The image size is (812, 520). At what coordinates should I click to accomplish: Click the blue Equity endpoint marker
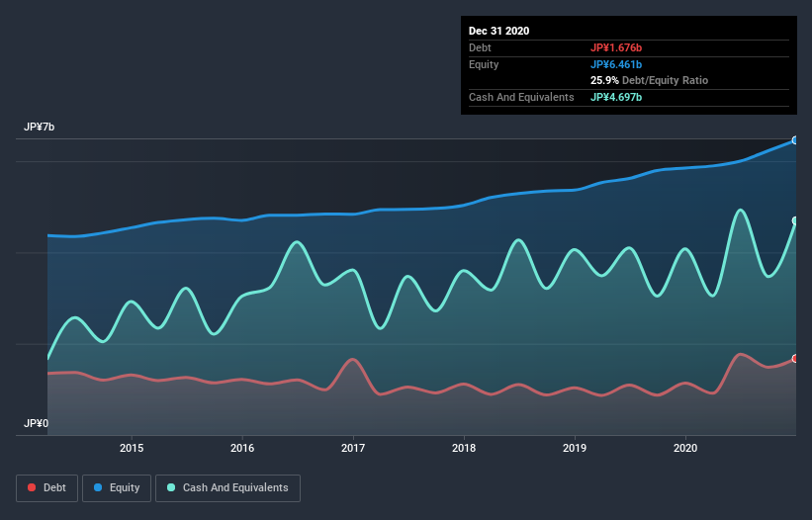click(x=795, y=140)
